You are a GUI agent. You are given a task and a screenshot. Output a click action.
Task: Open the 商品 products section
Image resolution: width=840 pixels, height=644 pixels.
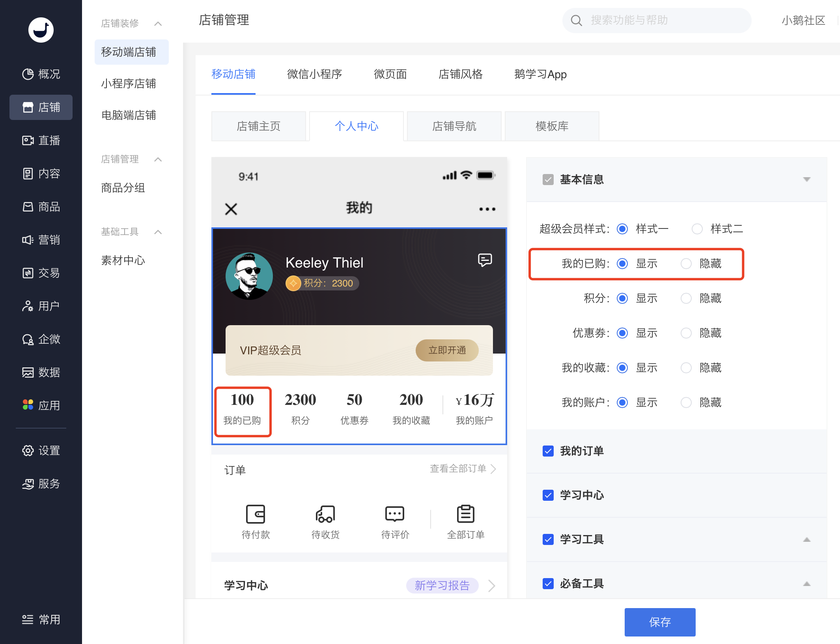pyautogui.click(x=41, y=207)
